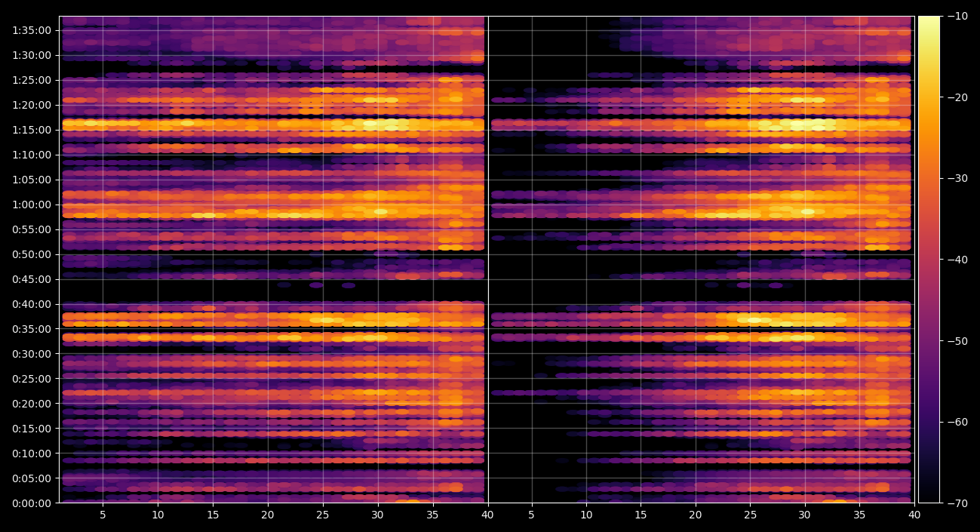Select the 1:15:00 tick label
The image size is (980, 532).
(x=32, y=130)
